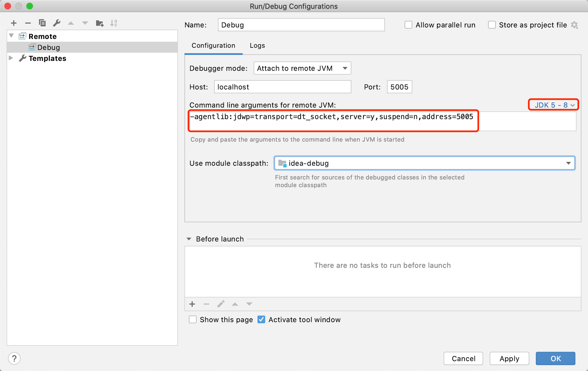Create new configuration folder
The image size is (588, 371).
point(99,23)
